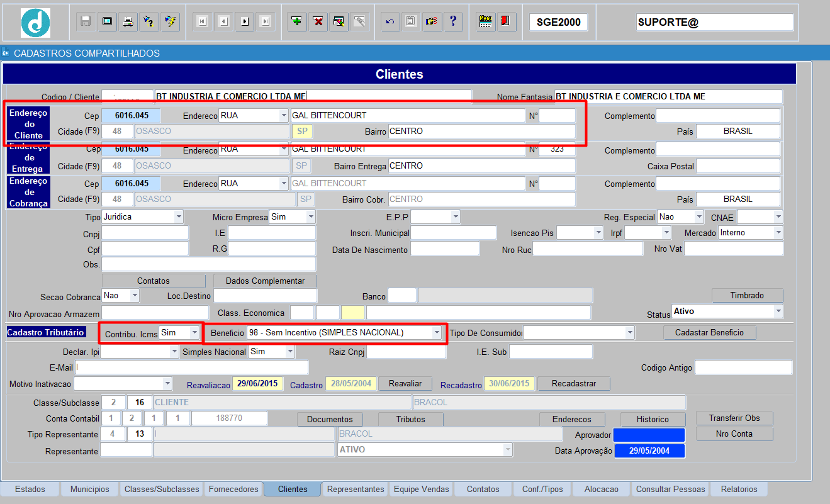
Task: Expand the Micro Empresa dropdown
Action: 311,217
